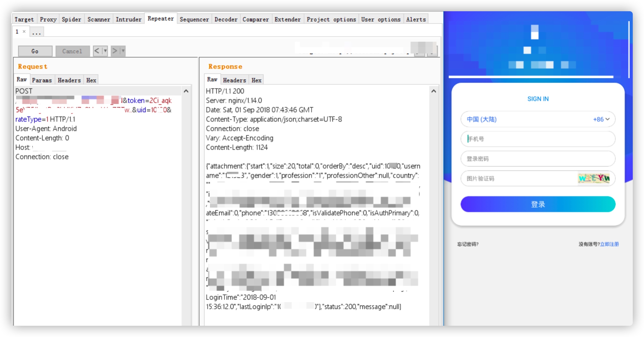Click the back history arrow in Repeater
The image size is (644, 337).
coord(97,51)
